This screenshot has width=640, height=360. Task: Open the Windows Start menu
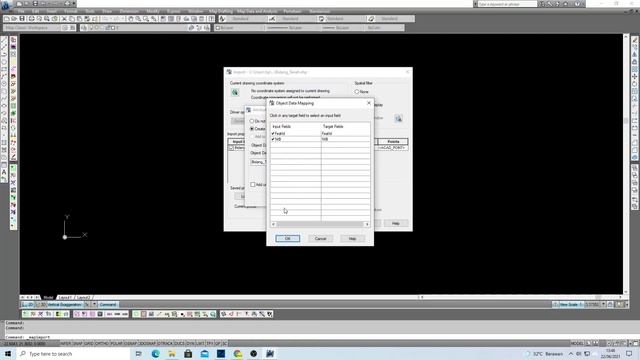pyautogui.click(x=8, y=353)
